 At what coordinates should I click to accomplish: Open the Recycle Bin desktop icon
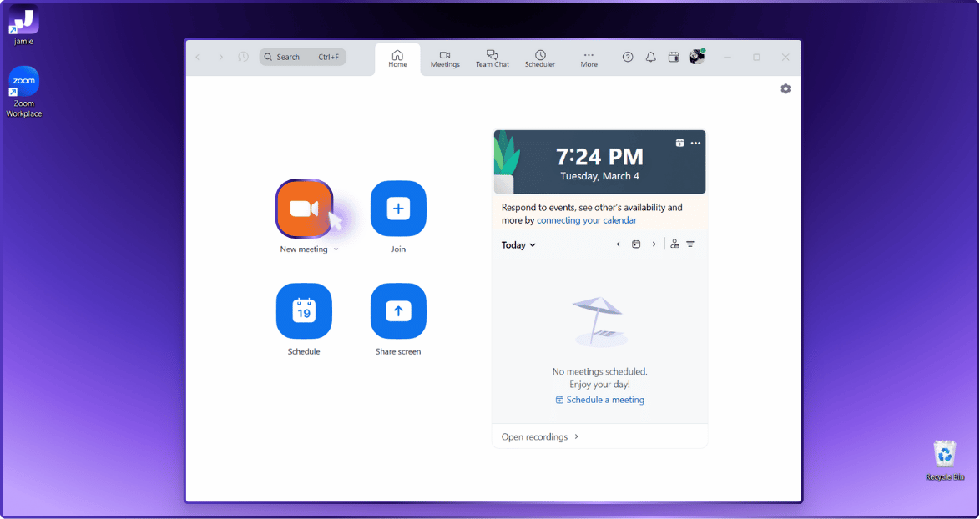click(945, 461)
